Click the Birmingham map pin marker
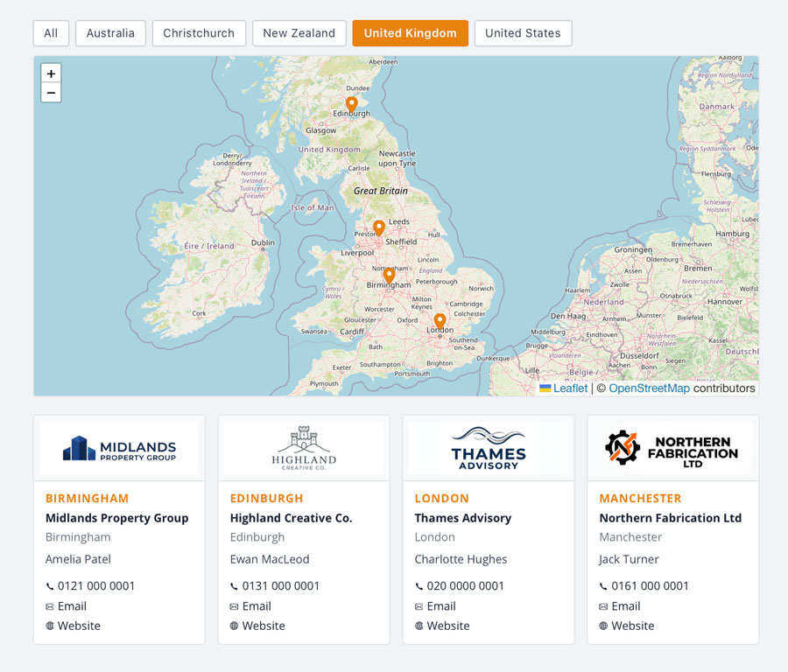 tap(389, 275)
